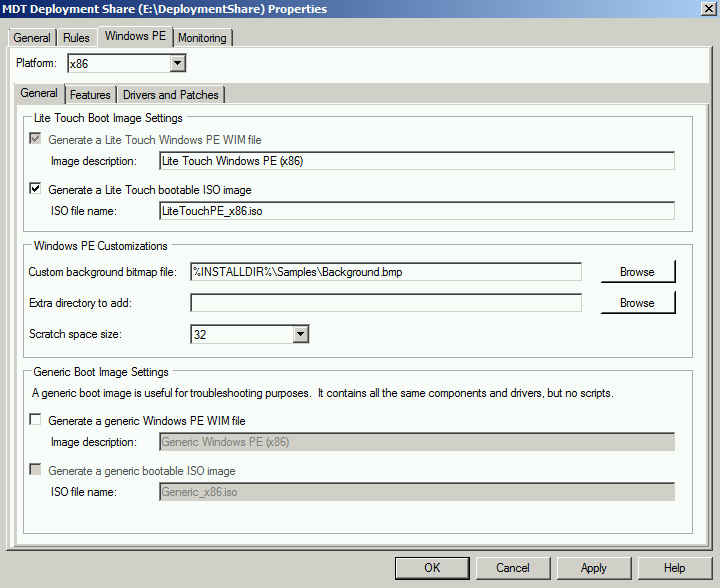720x588 pixels.
Task: Select the Windows PE tab
Action: (x=135, y=36)
